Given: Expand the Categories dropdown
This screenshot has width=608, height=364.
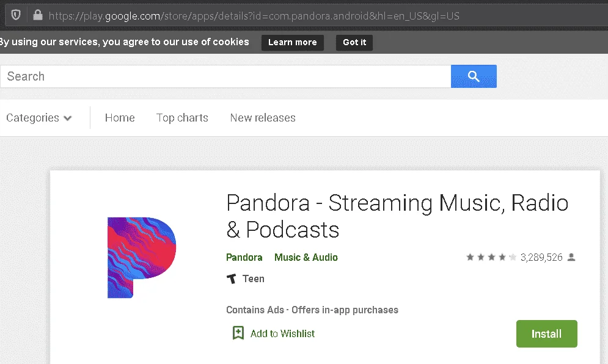Looking at the screenshot, I should pyautogui.click(x=38, y=118).
